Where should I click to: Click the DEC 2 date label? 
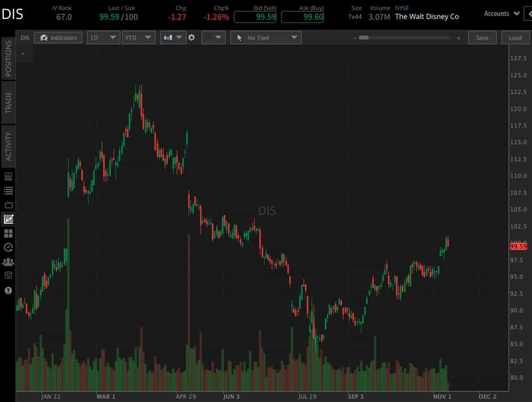487,397
